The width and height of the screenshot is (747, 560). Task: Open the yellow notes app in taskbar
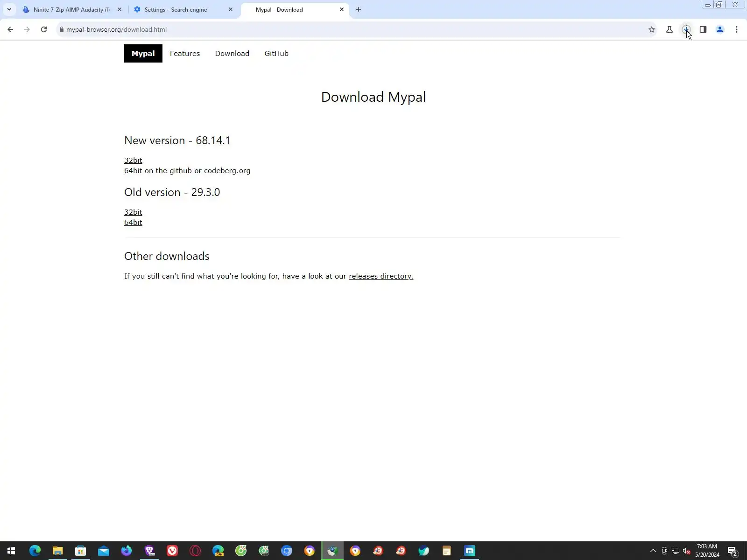[447, 551]
